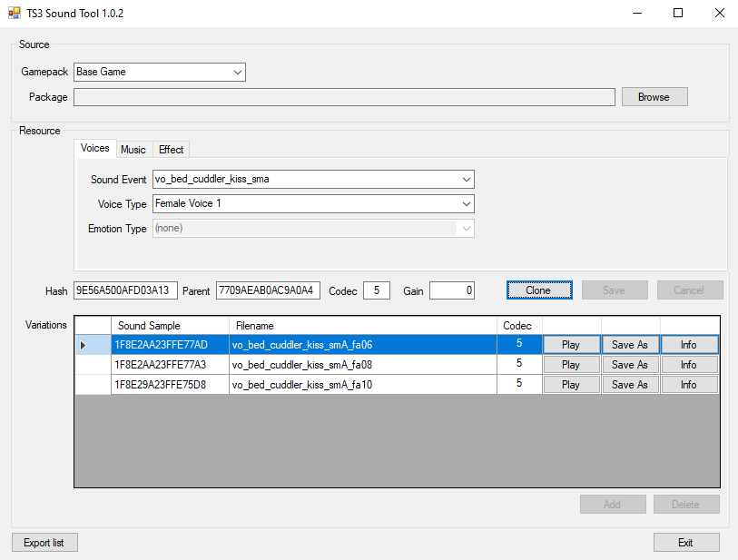Click the TS3 Sound Tool app icon
This screenshot has width=738, height=560.
click(15, 14)
